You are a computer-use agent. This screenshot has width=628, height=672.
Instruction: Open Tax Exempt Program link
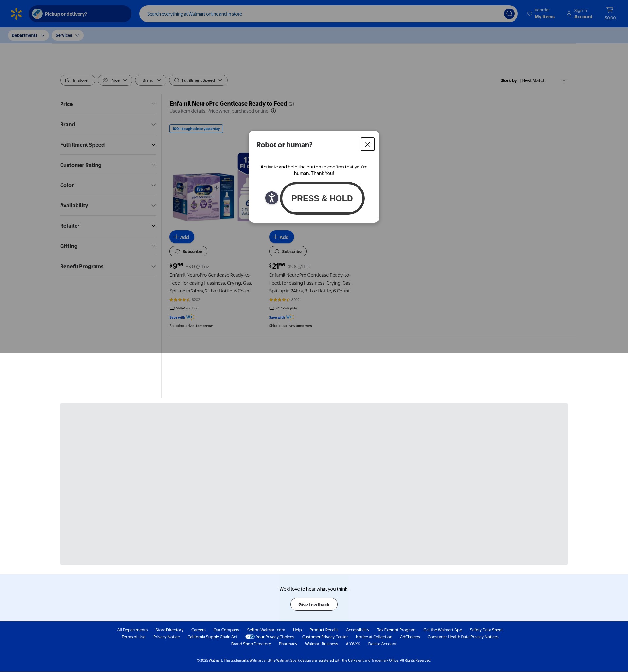point(396,630)
